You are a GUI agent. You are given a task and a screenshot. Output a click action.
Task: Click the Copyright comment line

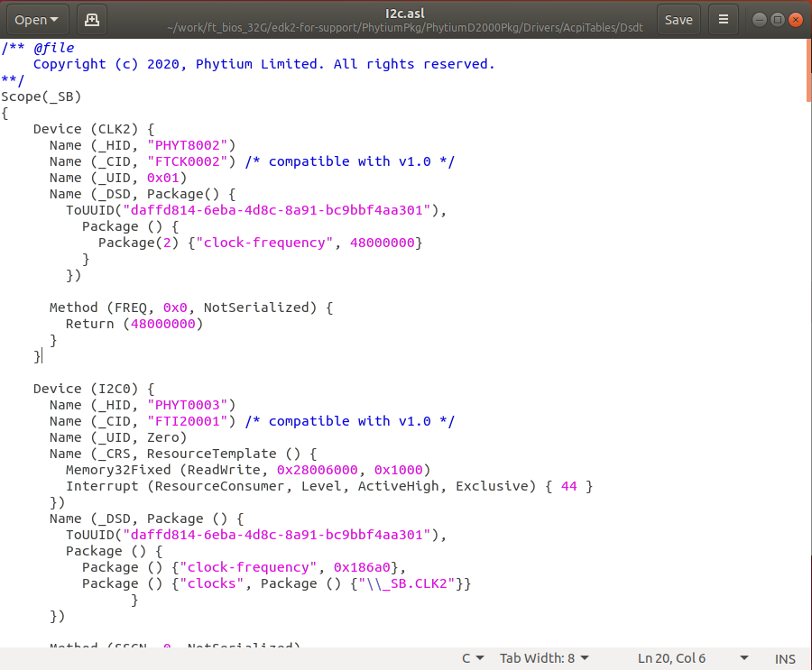tap(264, 64)
